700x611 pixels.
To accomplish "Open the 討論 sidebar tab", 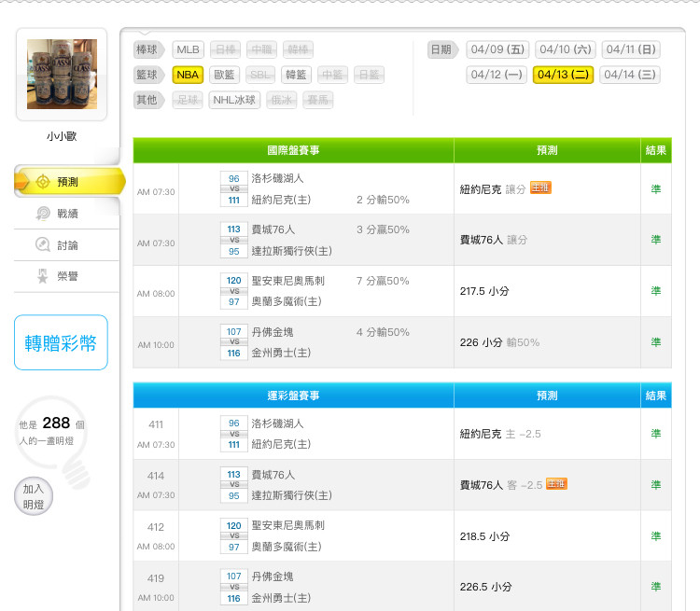I will pos(67,245).
